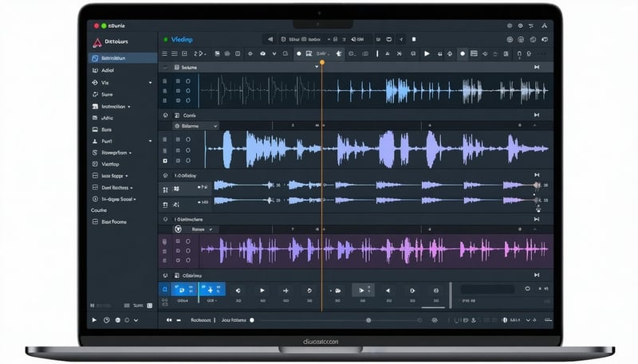638x364 pixels.
Task: Click the grid icon at the left of the first 1.0 lane
Action: click(165, 190)
